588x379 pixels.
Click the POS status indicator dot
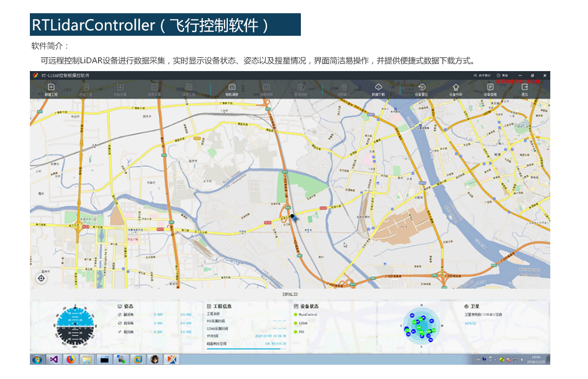(296, 332)
